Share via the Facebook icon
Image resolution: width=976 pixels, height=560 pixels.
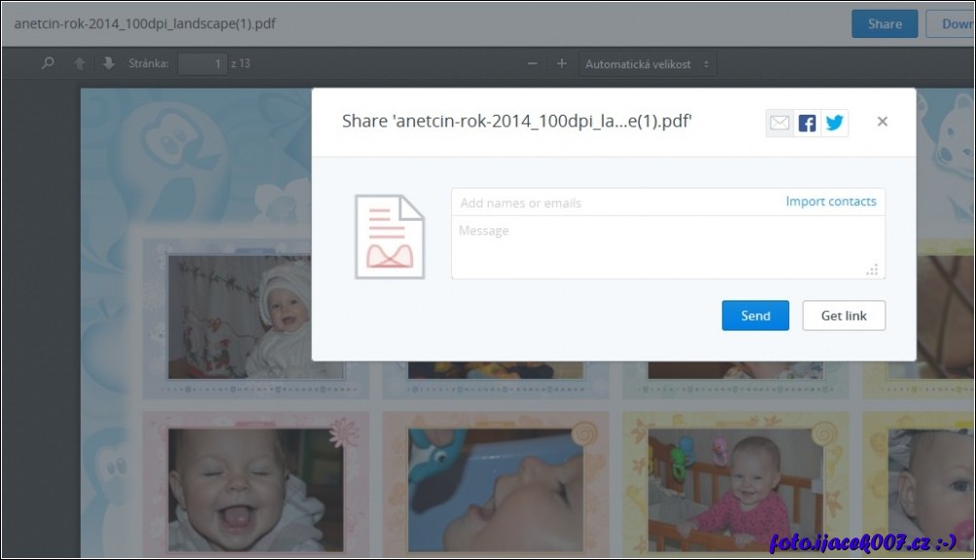[807, 122]
